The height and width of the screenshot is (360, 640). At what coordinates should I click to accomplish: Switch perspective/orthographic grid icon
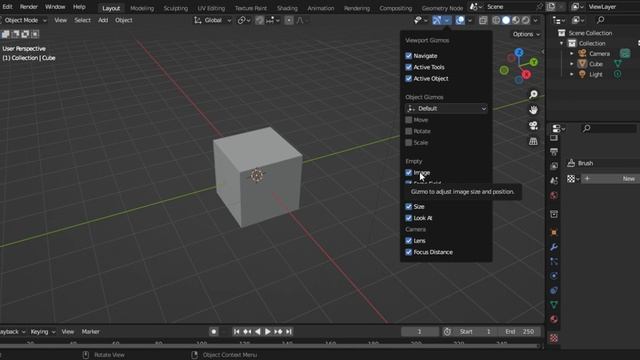coord(533,141)
